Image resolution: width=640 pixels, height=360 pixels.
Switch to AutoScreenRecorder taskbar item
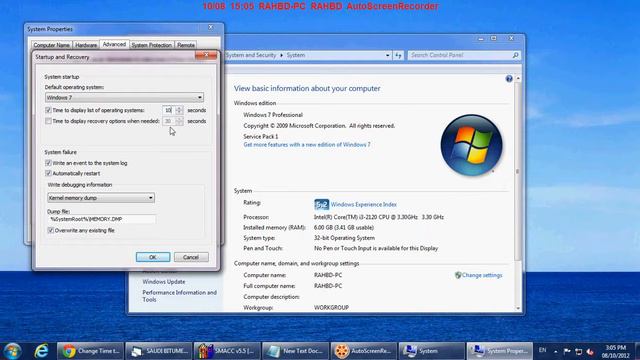(363, 351)
